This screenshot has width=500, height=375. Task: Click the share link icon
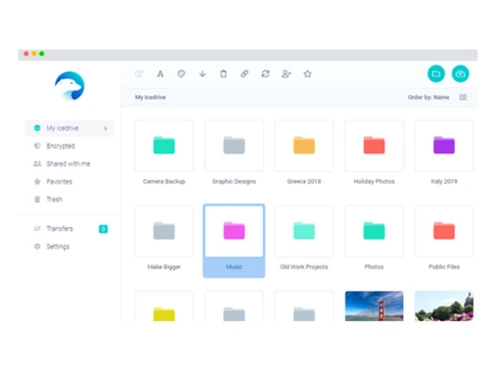pyautogui.click(x=244, y=74)
